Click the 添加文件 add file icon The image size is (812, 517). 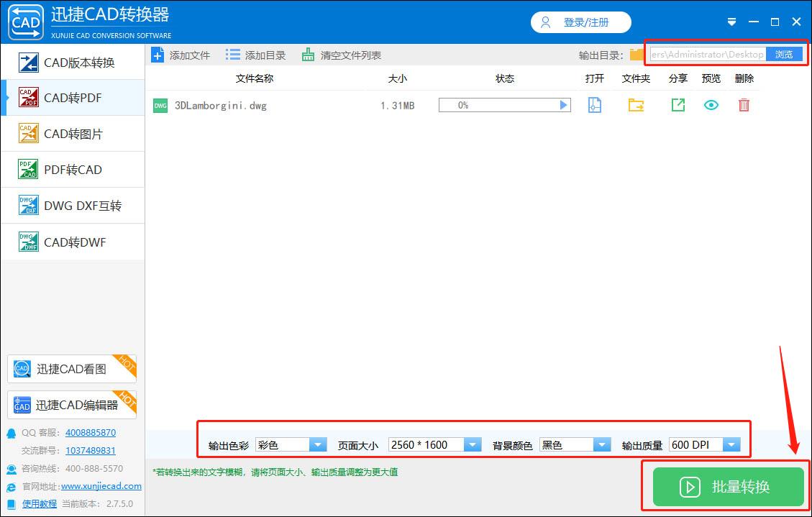click(x=158, y=54)
